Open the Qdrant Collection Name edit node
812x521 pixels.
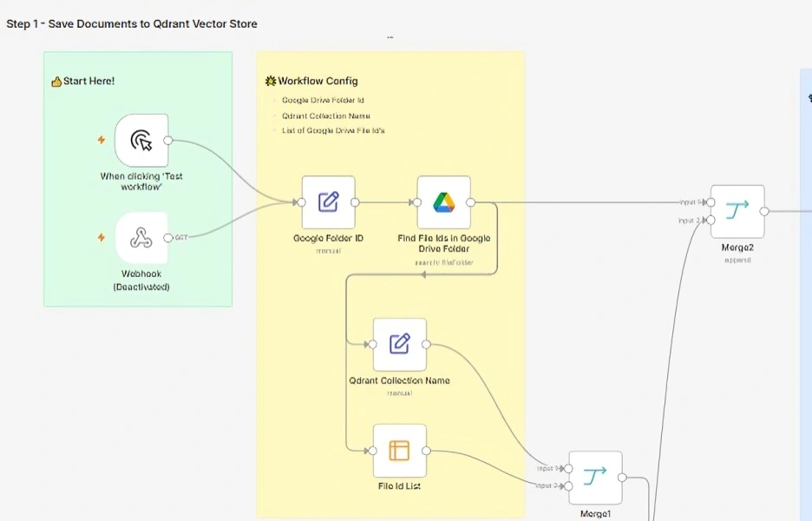pos(400,344)
